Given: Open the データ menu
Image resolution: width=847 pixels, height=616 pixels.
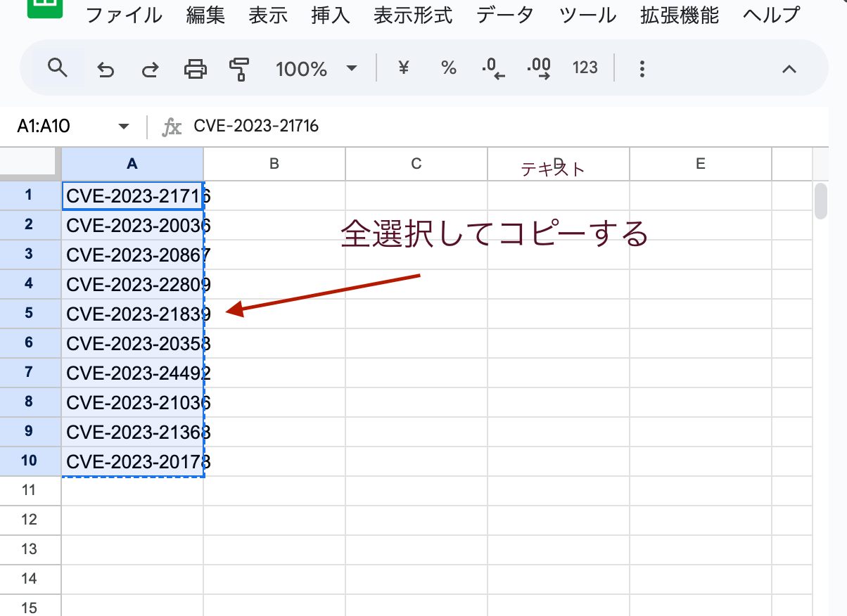Looking at the screenshot, I should pos(504,15).
